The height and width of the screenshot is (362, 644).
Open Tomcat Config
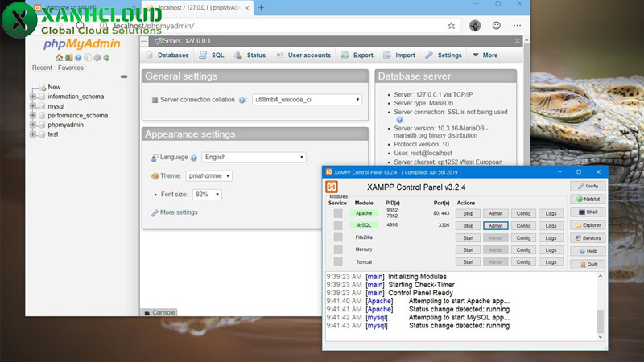(523, 262)
